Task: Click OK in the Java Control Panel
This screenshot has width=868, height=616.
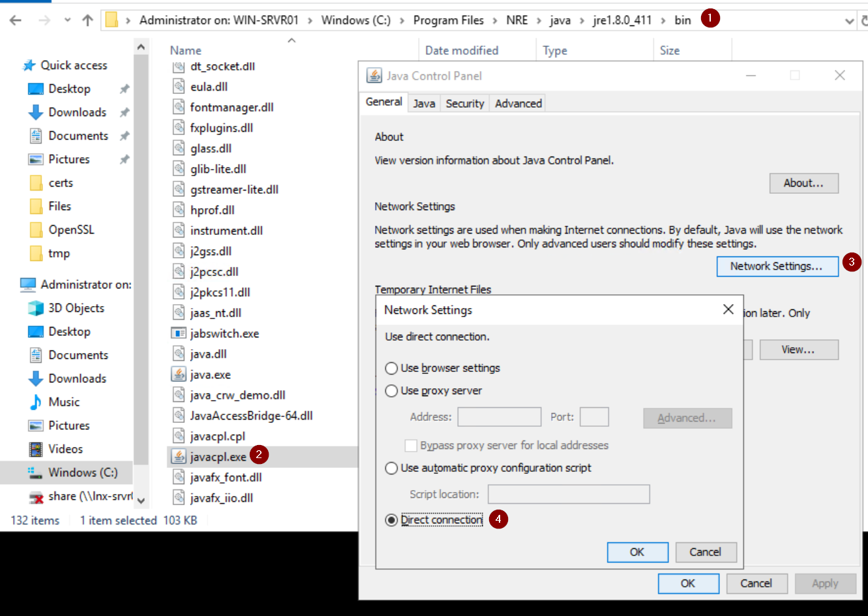Action: pos(688,583)
